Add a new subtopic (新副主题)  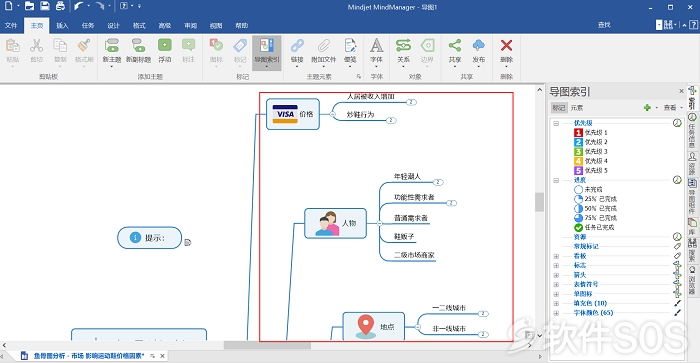click(x=138, y=51)
